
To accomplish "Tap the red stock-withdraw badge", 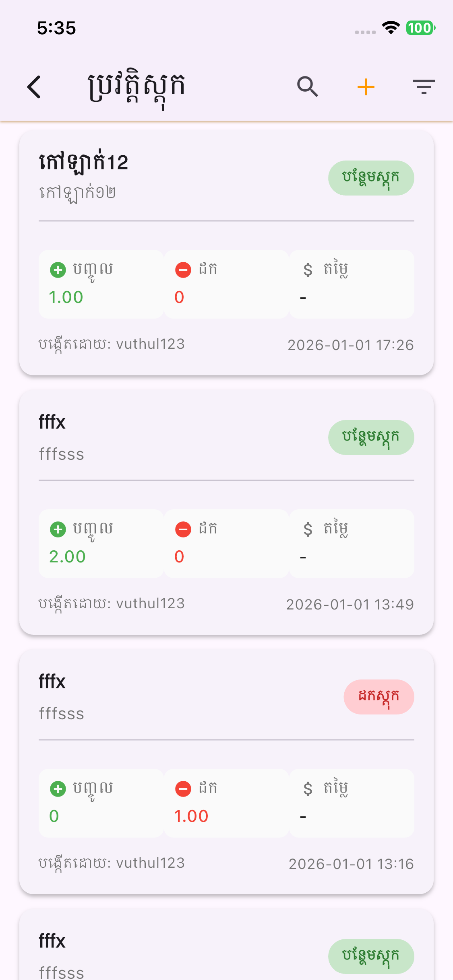I will 379,697.
